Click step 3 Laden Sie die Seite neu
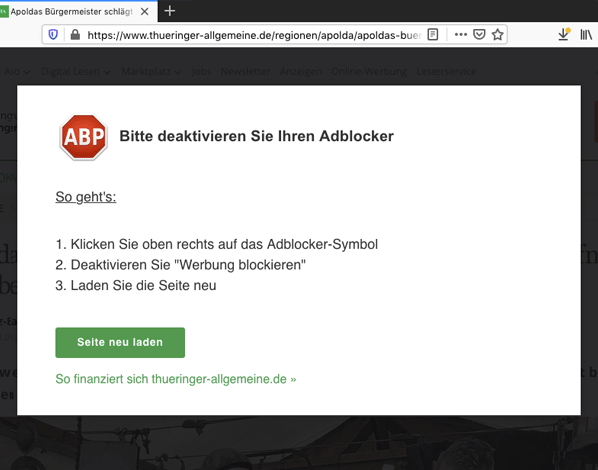The width and height of the screenshot is (598, 470). click(136, 285)
